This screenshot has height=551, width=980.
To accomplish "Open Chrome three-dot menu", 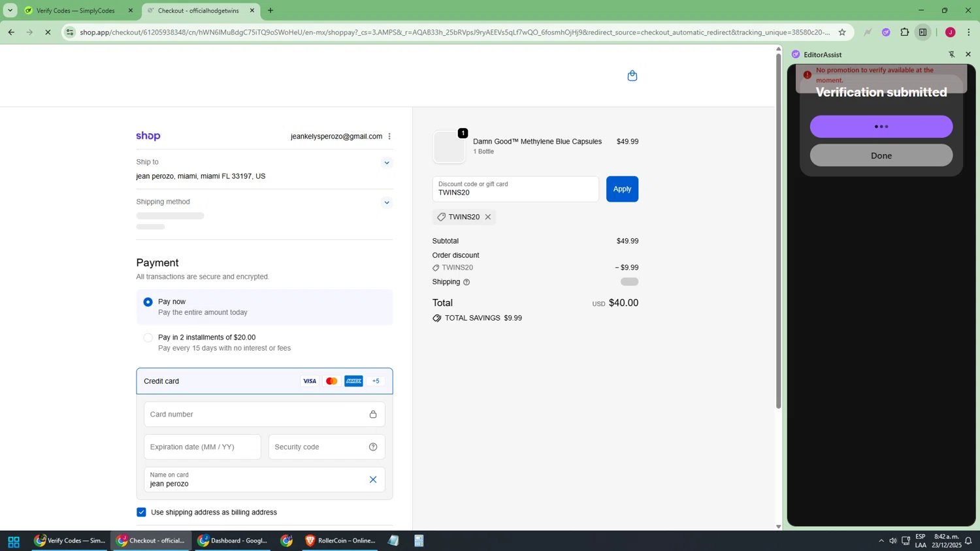I will [x=968, y=32].
